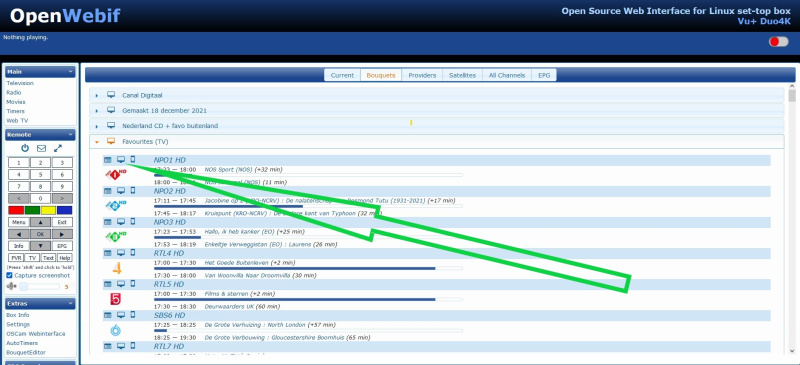Image resolution: width=800 pixels, height=365 pixels.
Task: Switch to the Providers tab
Action: [422, 75]
